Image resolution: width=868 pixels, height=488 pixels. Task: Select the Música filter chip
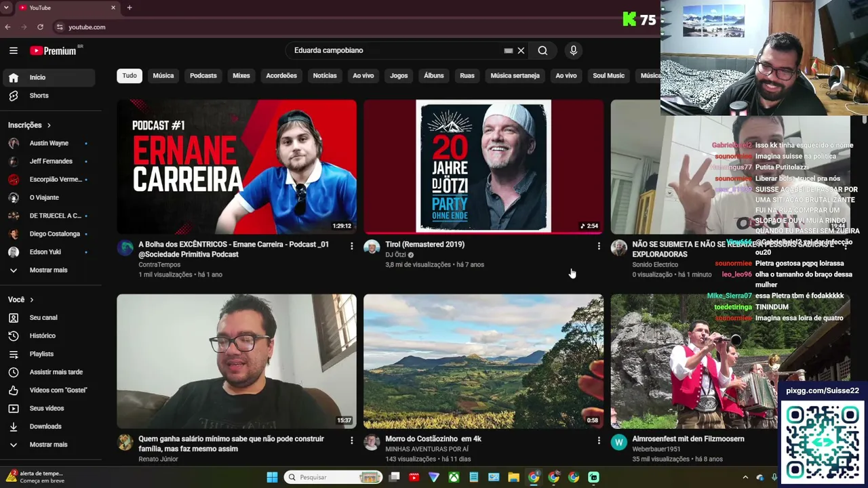(163, 76)
